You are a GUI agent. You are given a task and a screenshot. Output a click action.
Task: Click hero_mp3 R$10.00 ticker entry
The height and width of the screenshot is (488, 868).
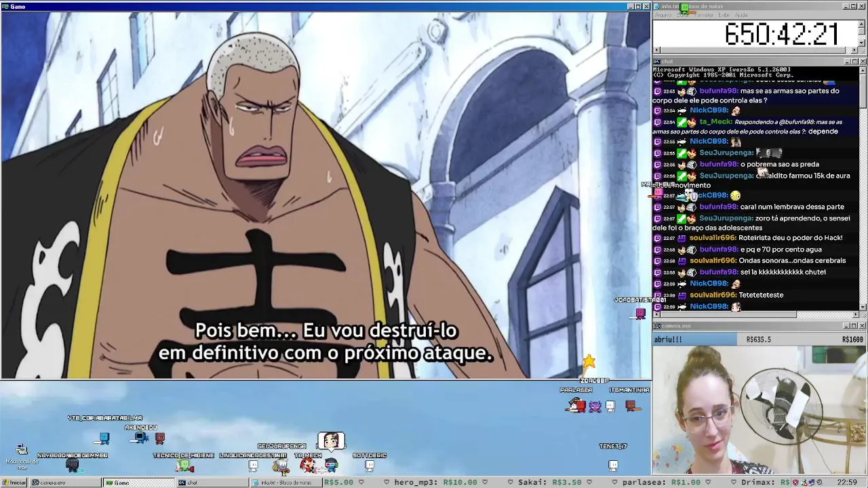[x=436, y=483]
